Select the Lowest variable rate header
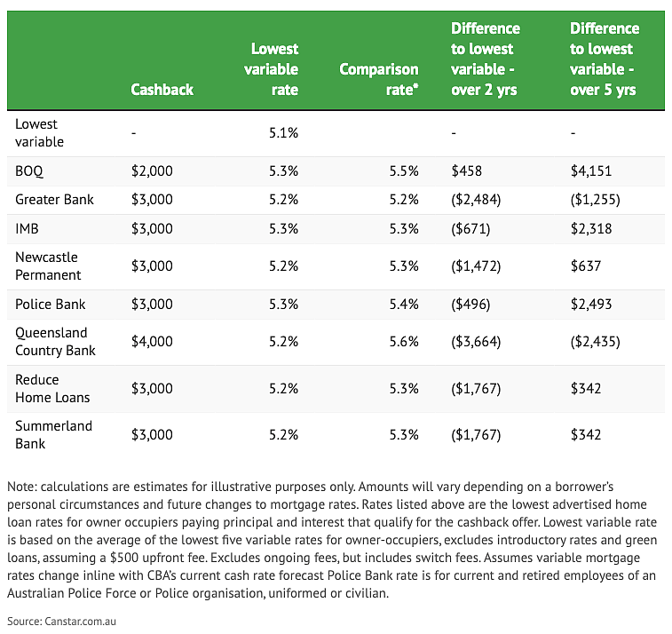672x634 pixels. (271, 69)
